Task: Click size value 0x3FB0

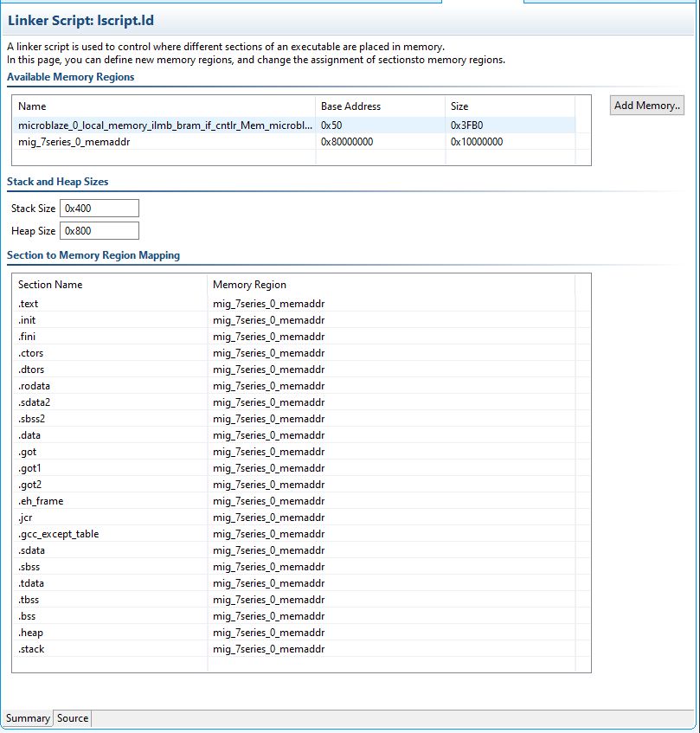Action: [x=466, y=125]
